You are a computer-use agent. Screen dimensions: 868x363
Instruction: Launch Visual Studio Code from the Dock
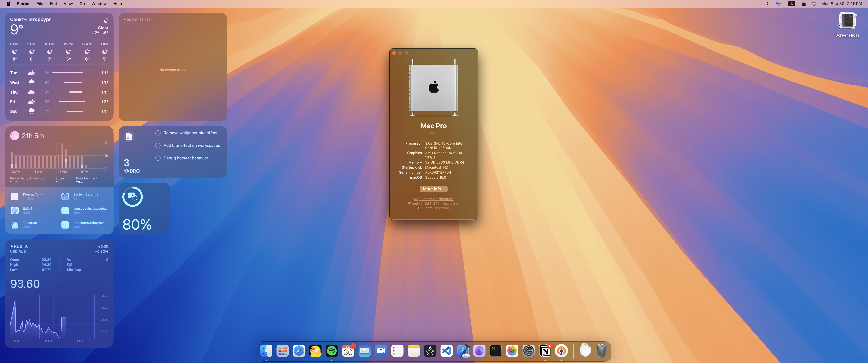pos(446,351)
